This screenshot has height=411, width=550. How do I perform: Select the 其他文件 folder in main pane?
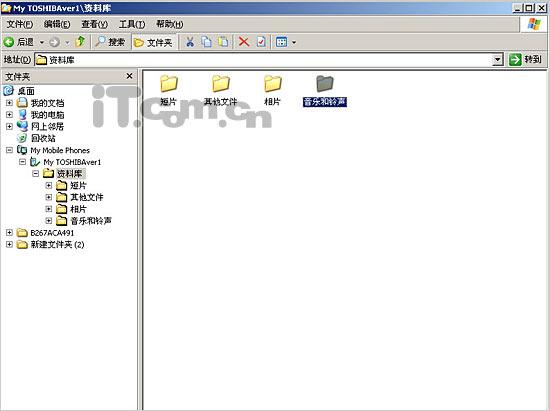[221, 90]
